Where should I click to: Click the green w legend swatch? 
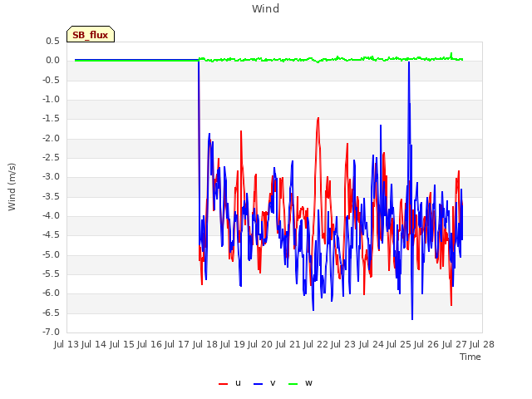293,384
